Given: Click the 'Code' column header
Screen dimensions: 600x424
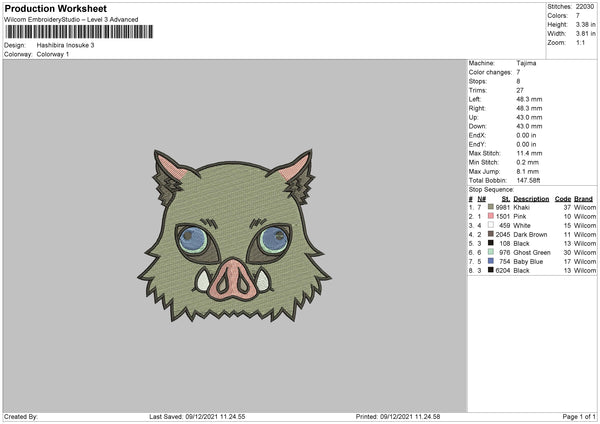Looking at the screenshot, I should tap(563, 199).
